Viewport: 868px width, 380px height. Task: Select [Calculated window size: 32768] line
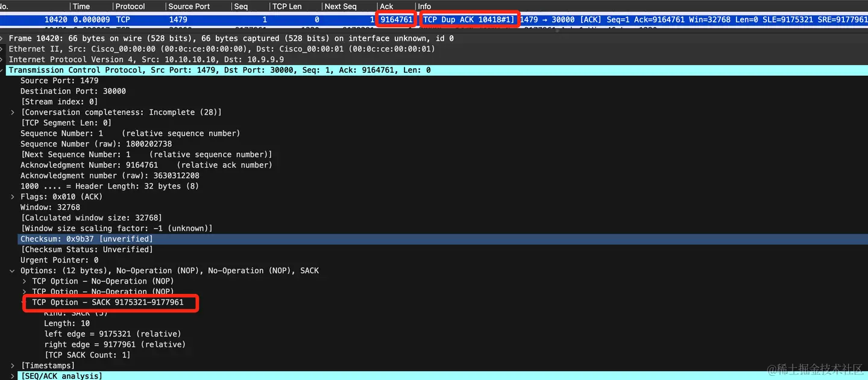tap(91, 218)
